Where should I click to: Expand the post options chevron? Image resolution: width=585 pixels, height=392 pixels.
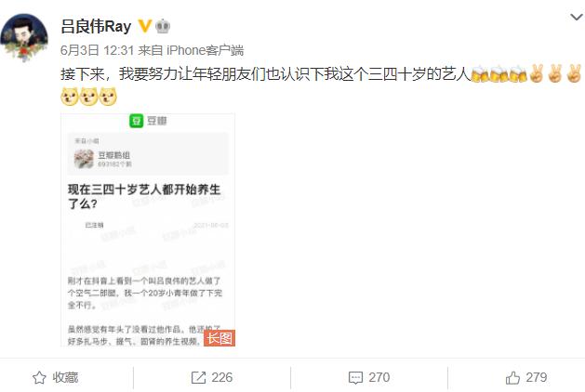(577, 17)
